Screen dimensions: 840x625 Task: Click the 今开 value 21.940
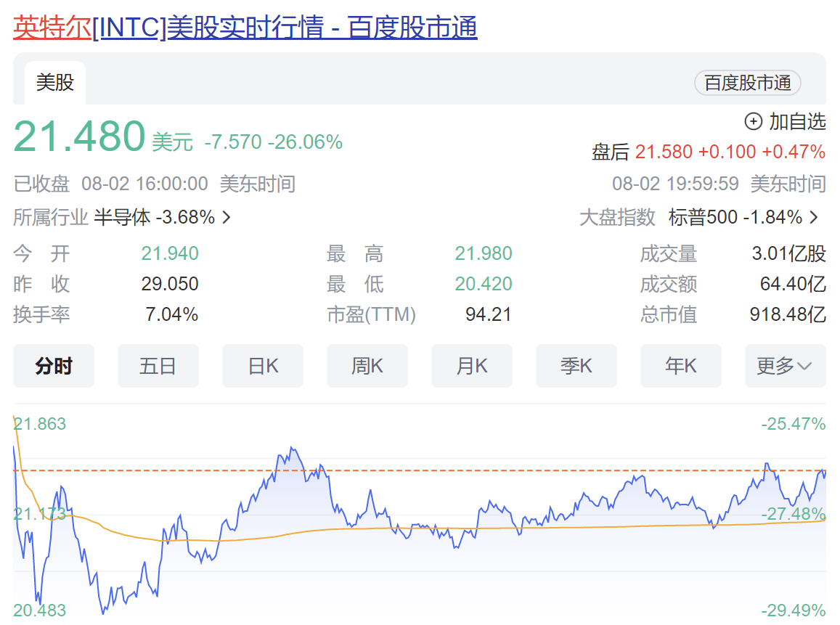click(x=170, y=253)
